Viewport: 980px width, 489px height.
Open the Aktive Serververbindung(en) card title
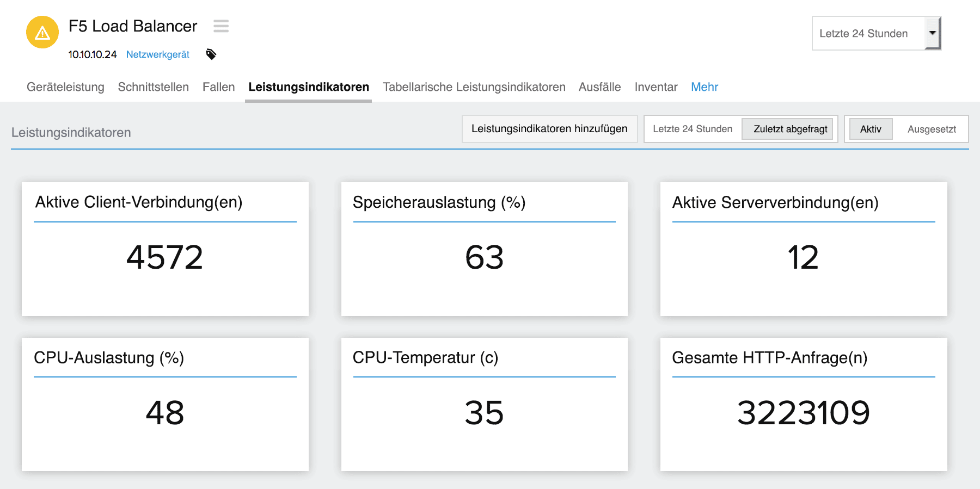click(775, 202)
